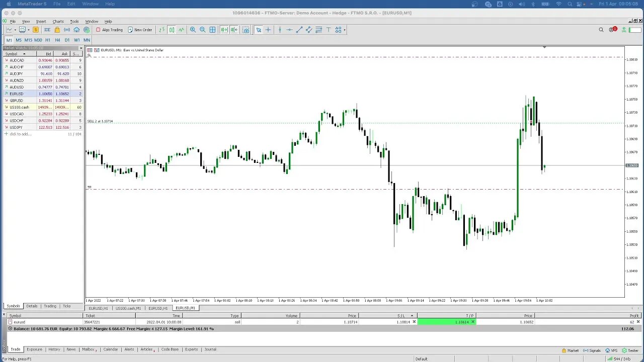Switch chart to bar chart mode
644x362 pixels.
pyautogui.click(x=162, y=30)
